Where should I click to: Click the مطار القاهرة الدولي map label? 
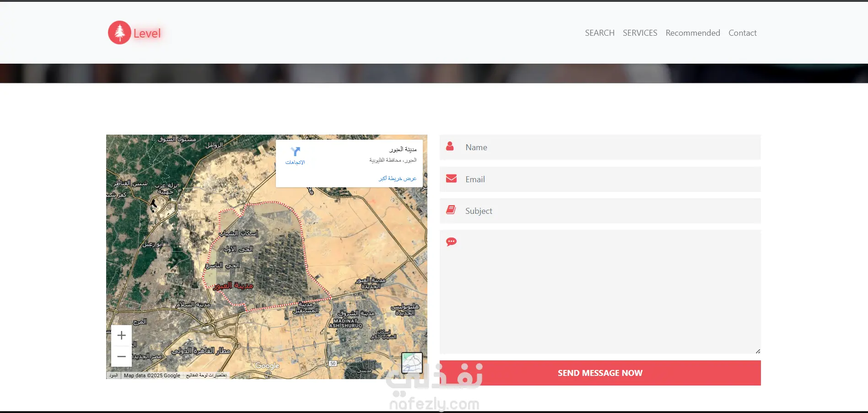[201, 351]
